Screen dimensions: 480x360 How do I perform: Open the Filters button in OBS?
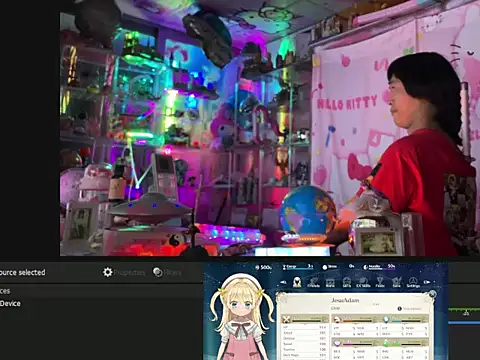click(167, 272)
